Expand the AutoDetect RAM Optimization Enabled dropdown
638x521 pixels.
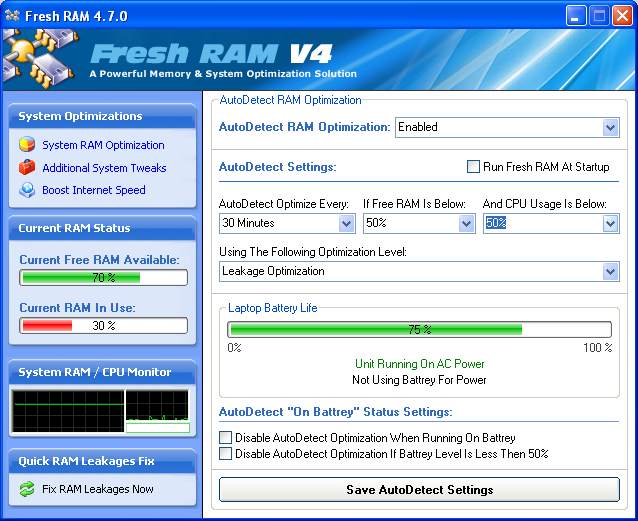610,127
